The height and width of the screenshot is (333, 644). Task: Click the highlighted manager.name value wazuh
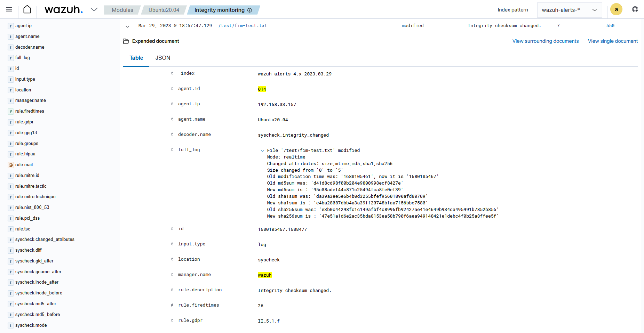[x=265, y=275]
